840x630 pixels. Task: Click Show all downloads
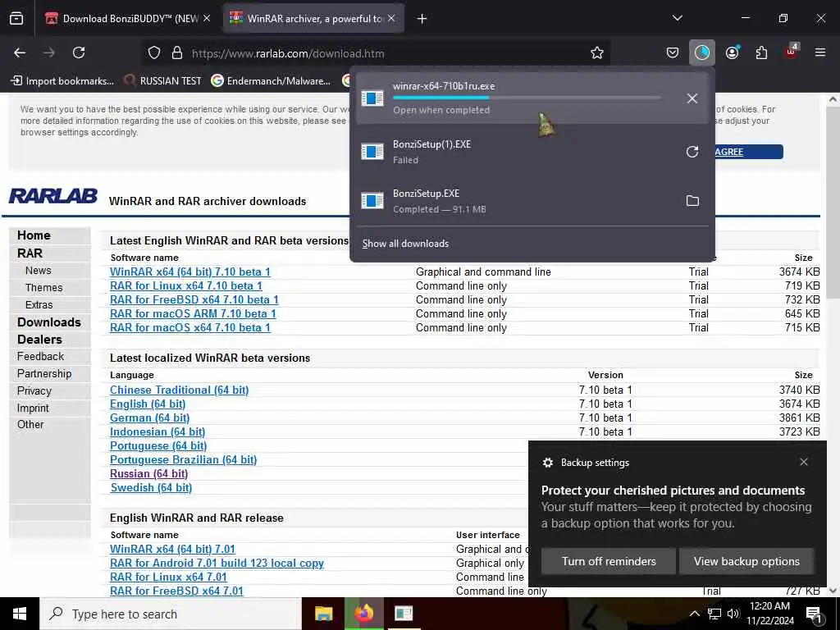[405, 244]
